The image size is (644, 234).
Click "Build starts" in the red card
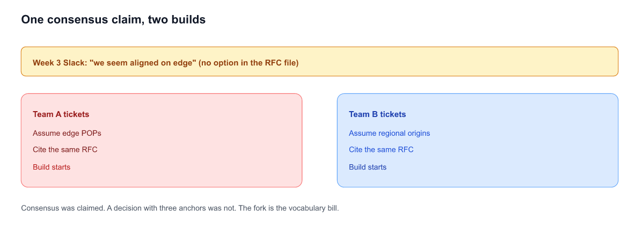[x=52, y=167]
